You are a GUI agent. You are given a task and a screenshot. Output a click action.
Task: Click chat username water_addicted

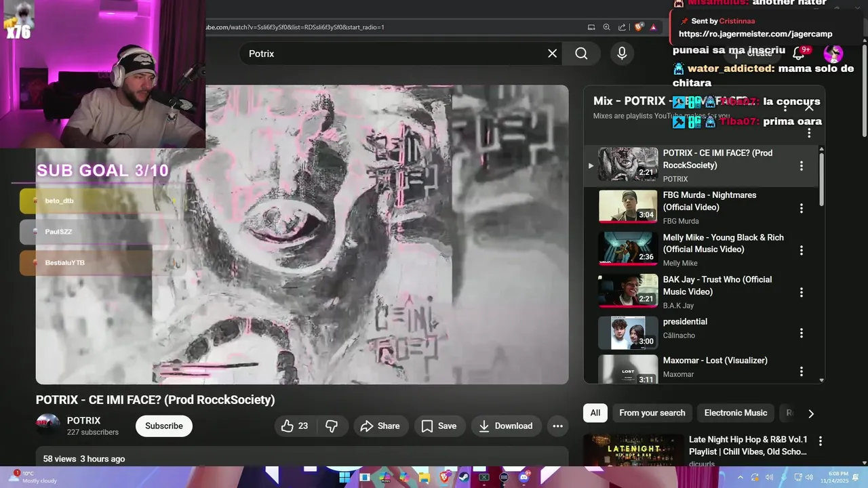pos(730,68)
